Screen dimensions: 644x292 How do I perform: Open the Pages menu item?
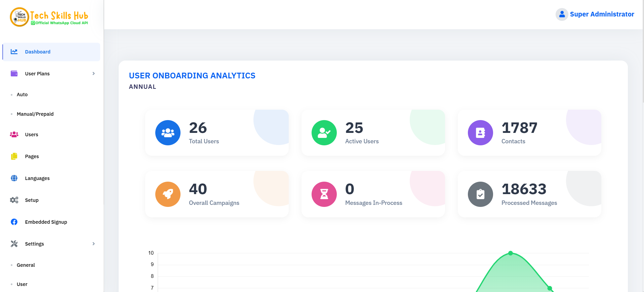tap(32, 156)
